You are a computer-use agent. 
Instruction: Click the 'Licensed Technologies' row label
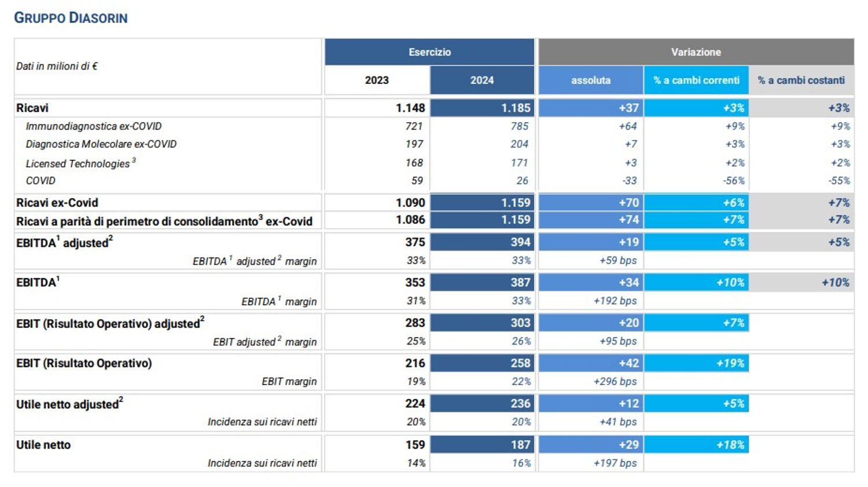(x=80, y=163)
